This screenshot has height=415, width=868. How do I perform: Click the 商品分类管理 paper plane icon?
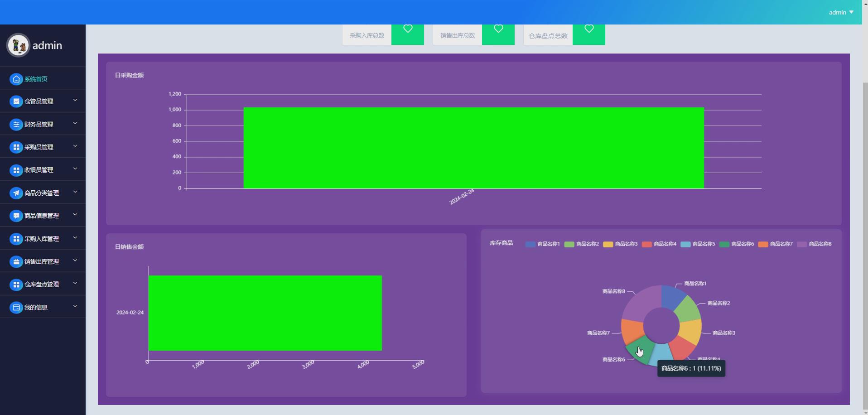16,193
